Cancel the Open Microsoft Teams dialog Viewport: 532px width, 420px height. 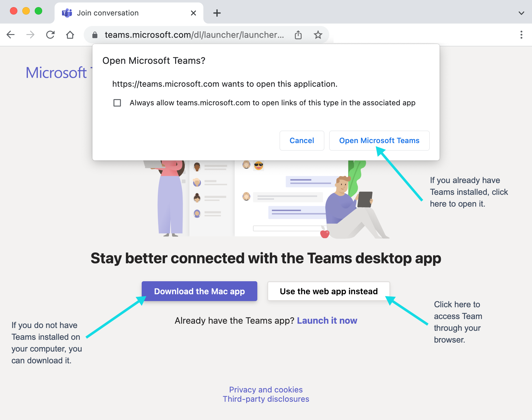[302, 141]
